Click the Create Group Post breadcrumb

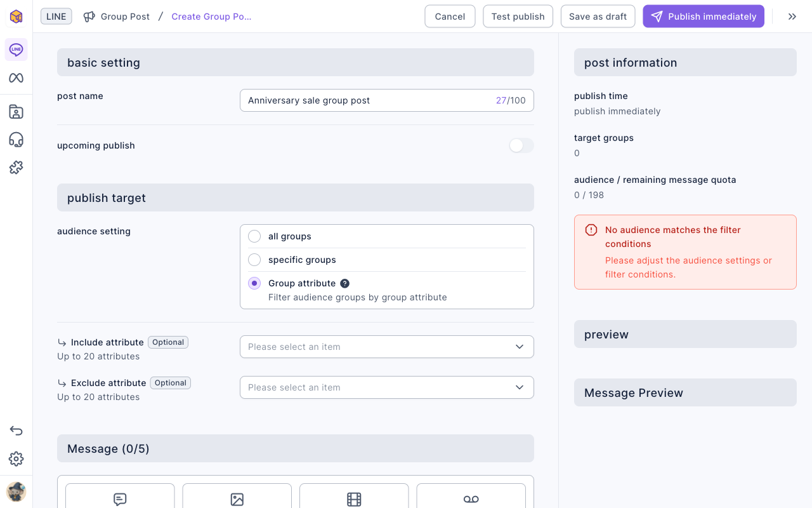tap(211, 17)
